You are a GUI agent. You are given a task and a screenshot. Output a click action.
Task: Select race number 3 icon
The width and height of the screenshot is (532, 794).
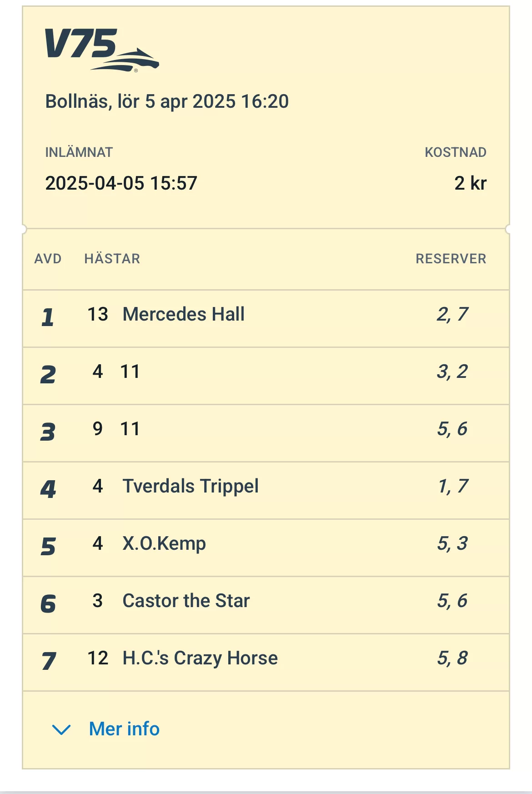pyautogui.click(x=48, y=432)
